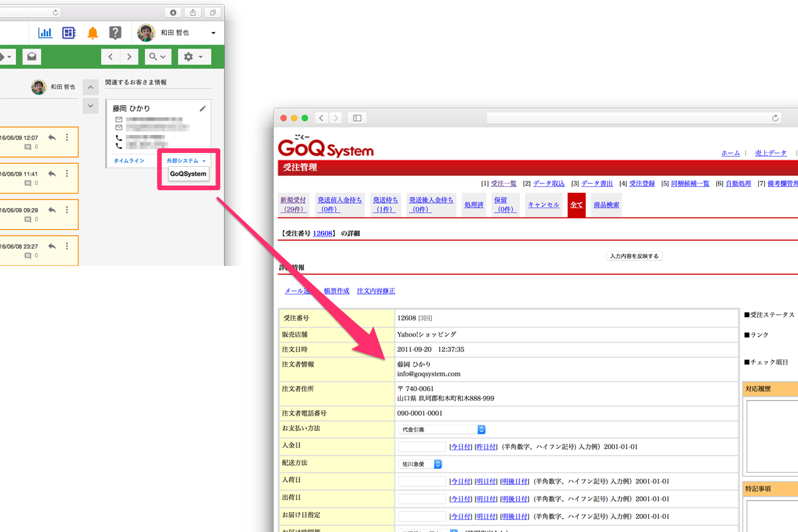798x532 pixels.
Task: Open the help question mark icon
Action: coord(115,33)
